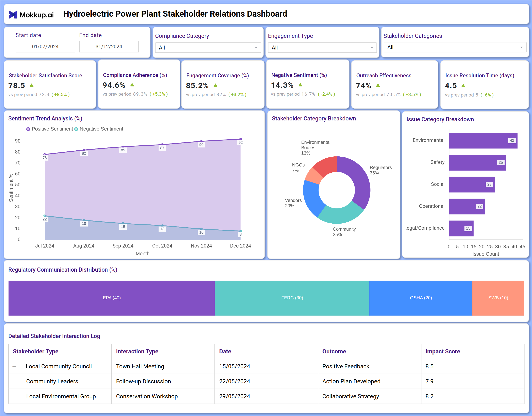Click the Safety issue bar 35

(x=477, y=162)
